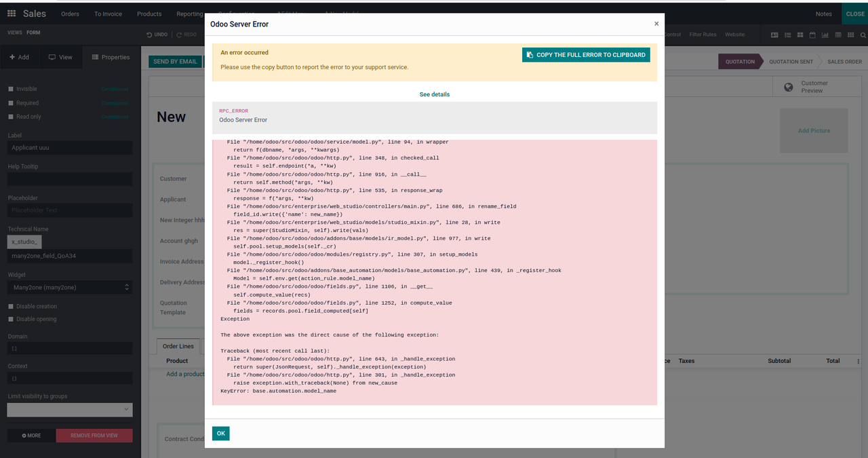Image resolution: width=868 pixels, height=458 pixels.
Task: Enable the Disable opening checkbox
Action: point(10,319)
